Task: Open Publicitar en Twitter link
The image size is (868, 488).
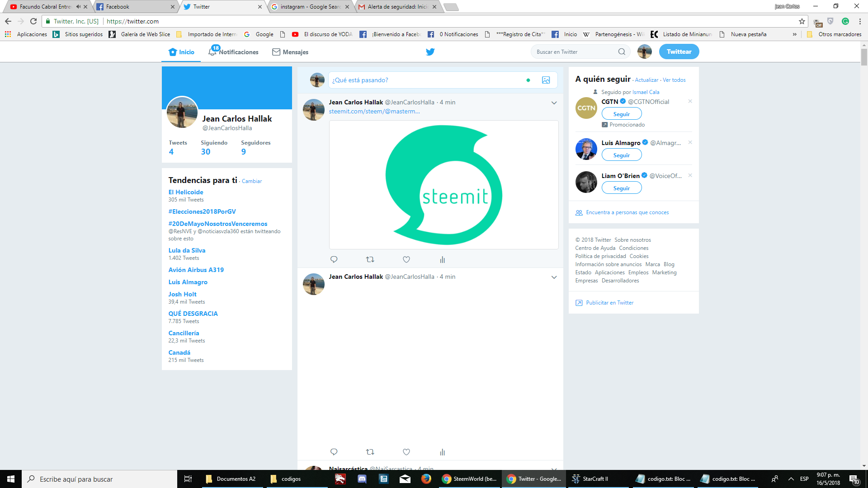Action: coord(609,303)
